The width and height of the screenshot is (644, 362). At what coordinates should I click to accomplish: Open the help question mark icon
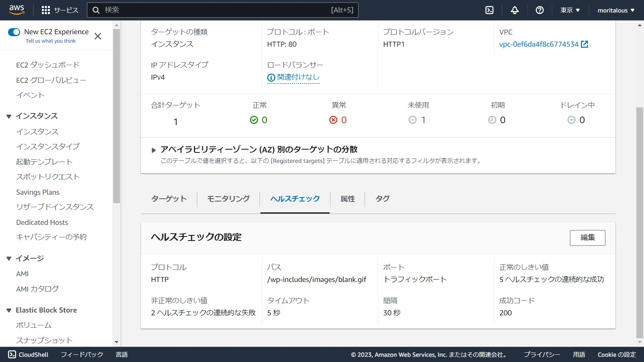(x=540, y=10)
